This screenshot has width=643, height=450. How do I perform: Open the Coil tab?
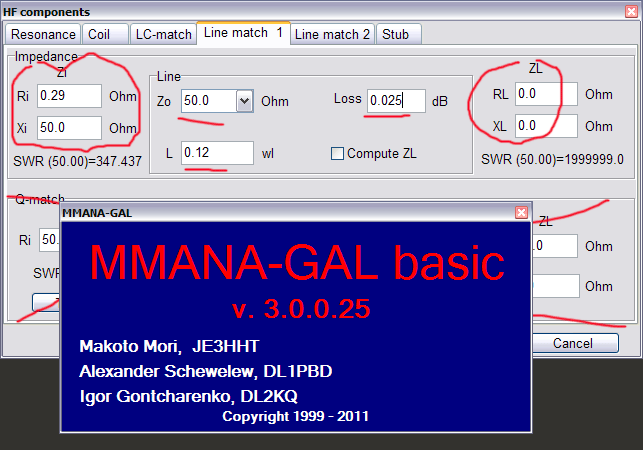(99, 34)
